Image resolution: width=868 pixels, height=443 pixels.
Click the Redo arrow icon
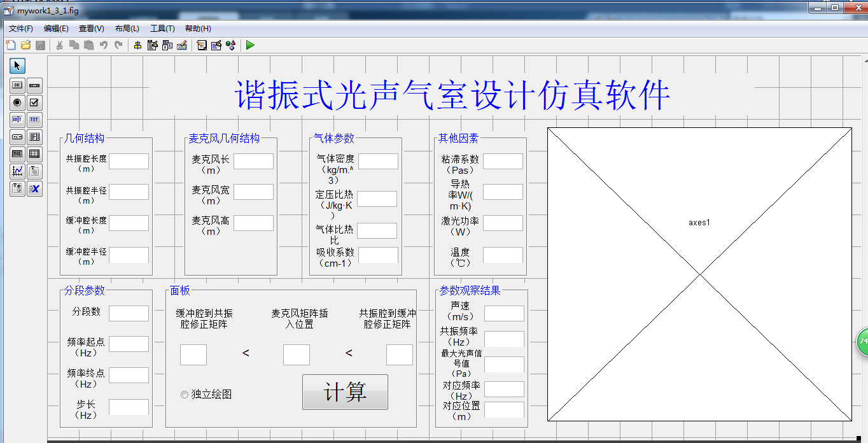coord(118,45)
